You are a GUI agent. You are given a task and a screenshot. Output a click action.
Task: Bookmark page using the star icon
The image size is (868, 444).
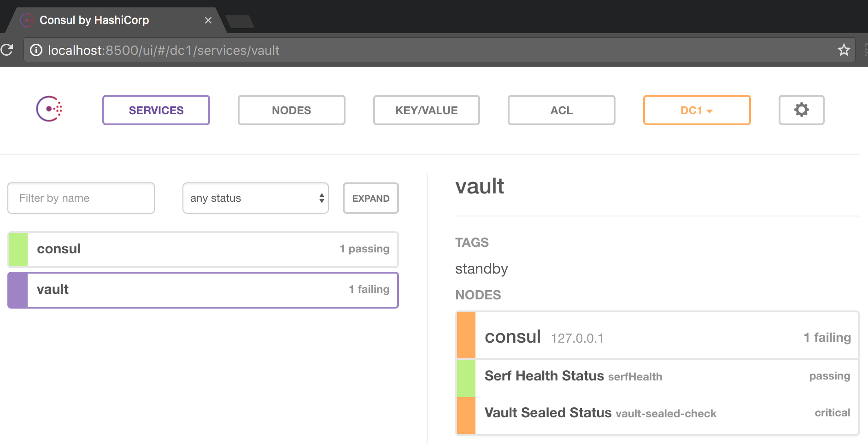pos(844,50)
